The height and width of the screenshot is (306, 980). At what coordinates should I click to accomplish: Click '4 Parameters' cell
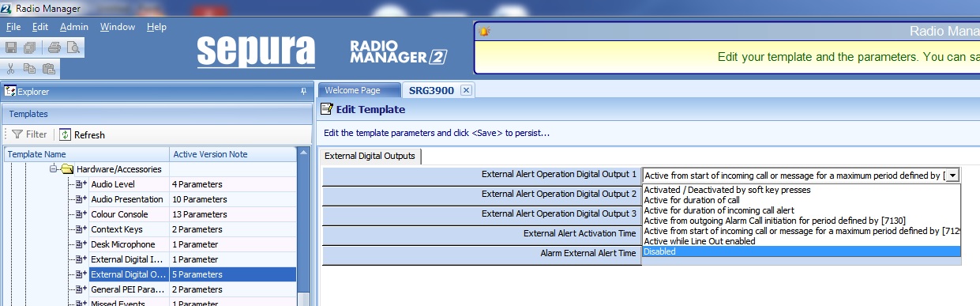click(x=233, y=184)
